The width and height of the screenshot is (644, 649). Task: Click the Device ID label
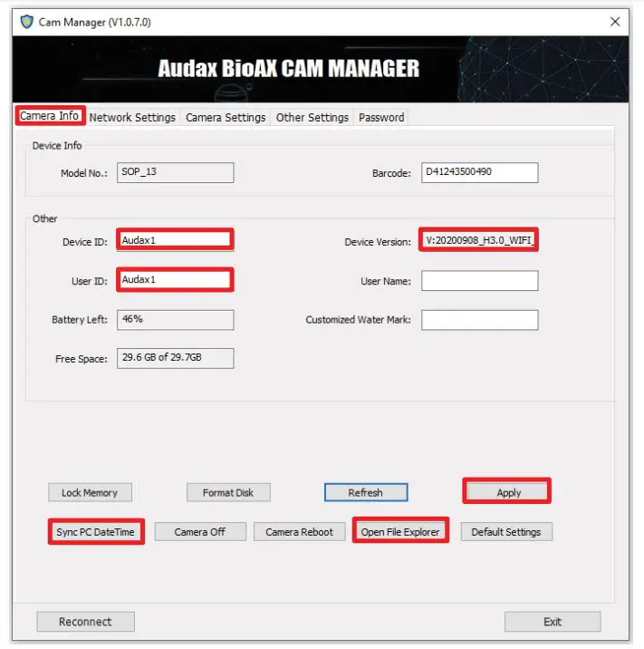pos(85,242)
